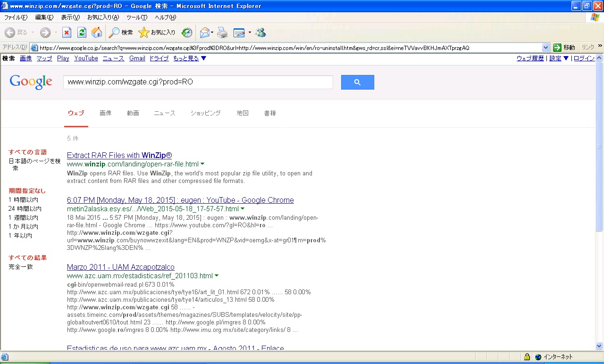Open the ファイル(F) menu
This screenshot has height=364, width=604.
click(16, 17)
